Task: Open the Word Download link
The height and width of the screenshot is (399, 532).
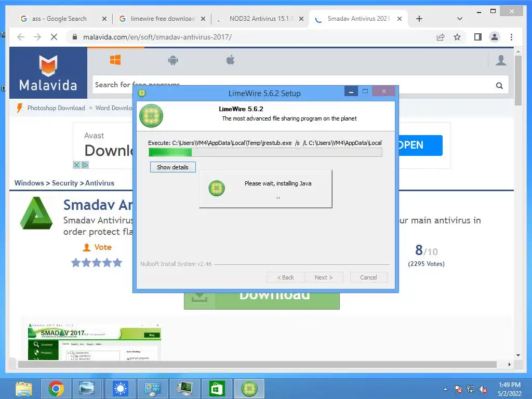Action: click(x=114, y=108)
